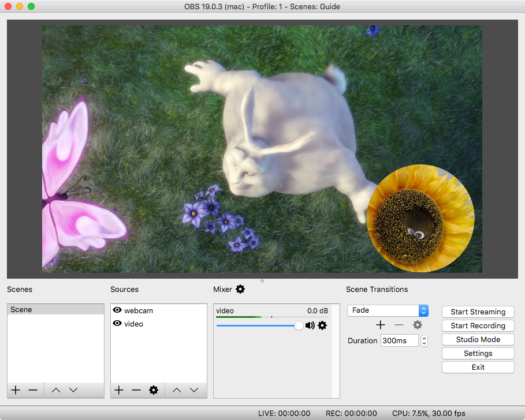Hide the webcam source eye icon
Screen dimensions: 525x420
pyautogui.click(x=117, y=310)
